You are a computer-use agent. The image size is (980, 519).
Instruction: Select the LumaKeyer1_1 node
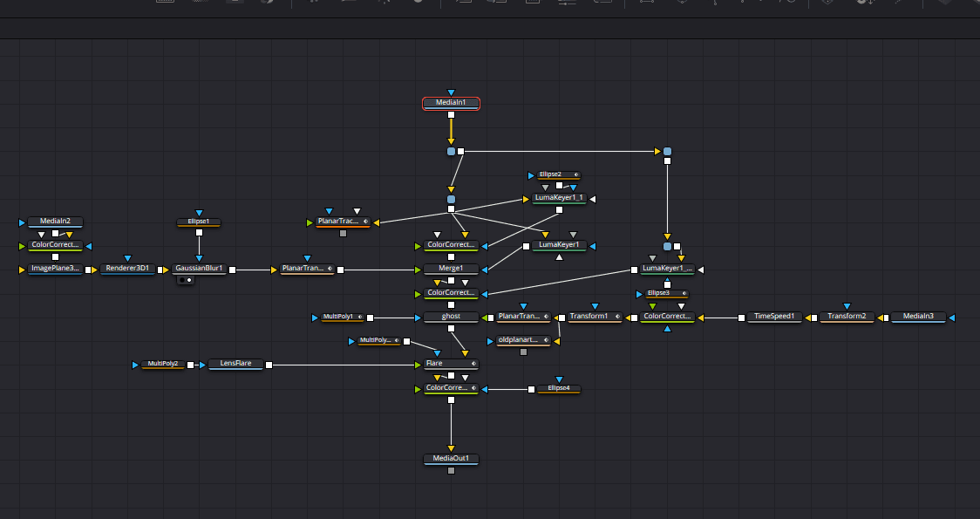click(x=559, y=198)
